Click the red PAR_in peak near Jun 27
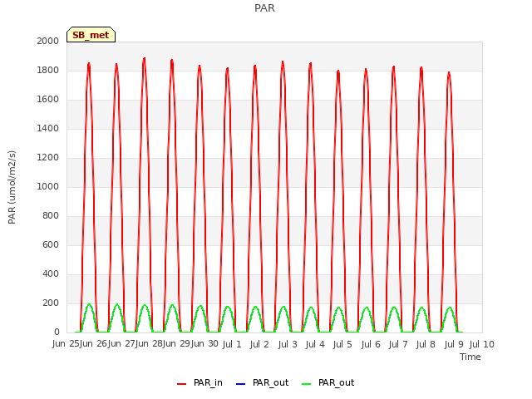 [x=145, y=59]
